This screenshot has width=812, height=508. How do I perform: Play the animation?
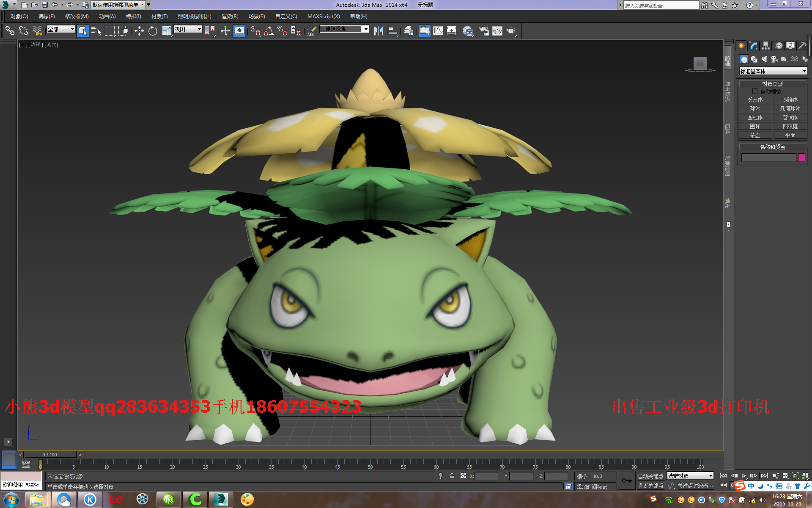point(744,476)
